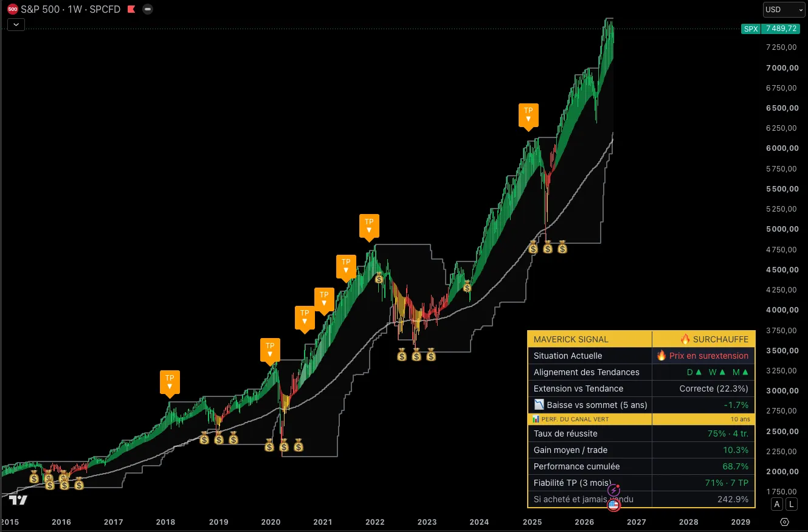This screenshot has height=532, width=808.
Task: Click the money bag near late 2023
Action: pos(467,286)
